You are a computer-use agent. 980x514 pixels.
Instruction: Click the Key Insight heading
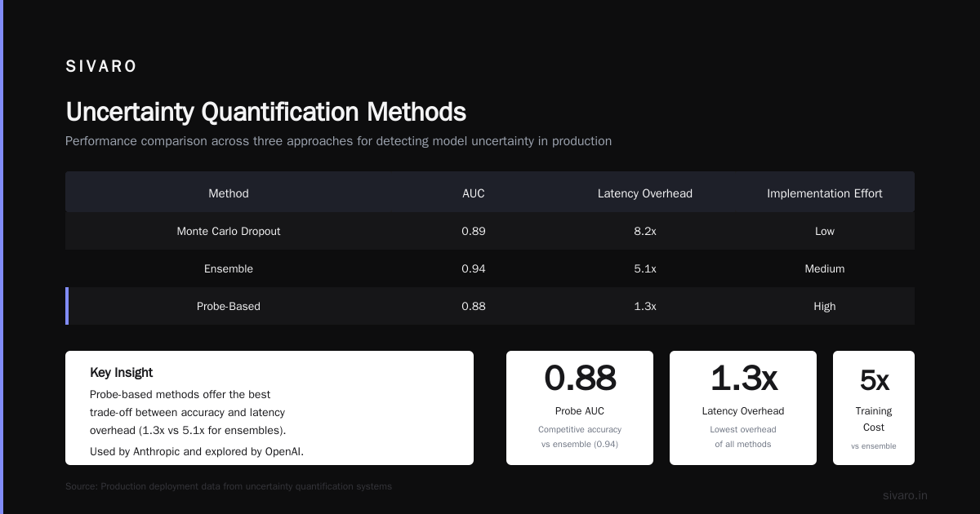[x=122, y=372]
